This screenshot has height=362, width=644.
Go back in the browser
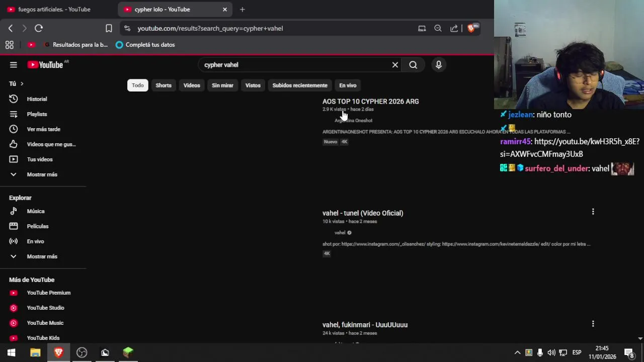pyautogui.click(x=10, y=29)
